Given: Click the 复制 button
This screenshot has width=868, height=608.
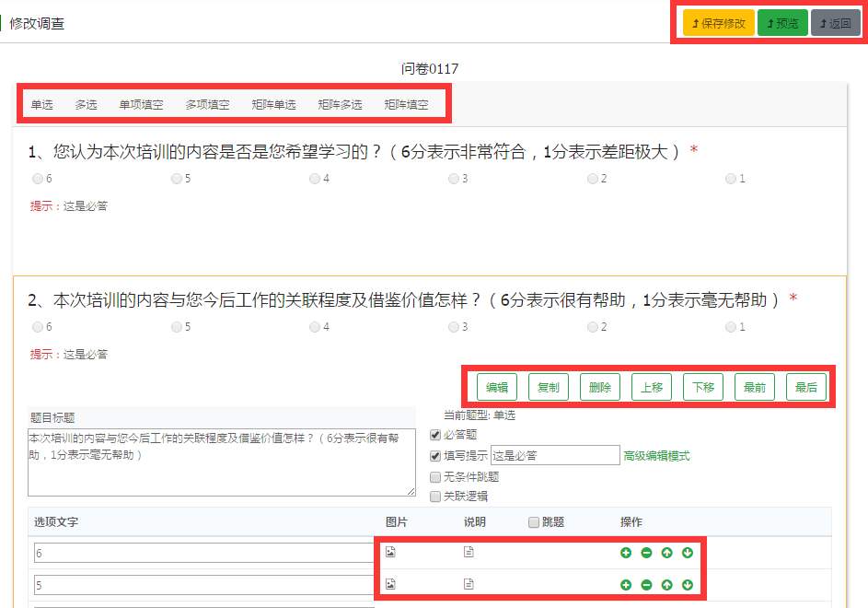Looking at the screenshot, I should click(548, 387).
